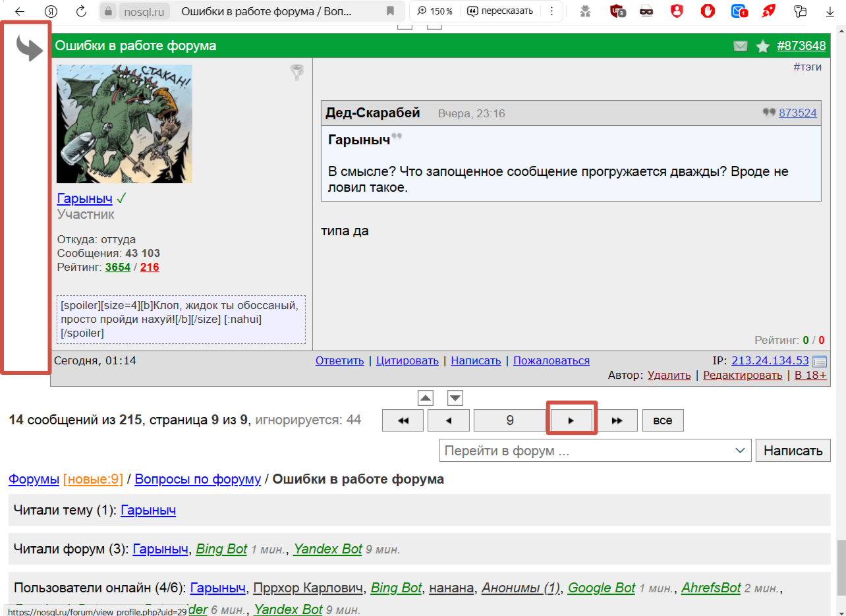This screenshot has height=616, width=846.
Task: Click the 'Пожаловаться' report link
Action: [551, 360]
